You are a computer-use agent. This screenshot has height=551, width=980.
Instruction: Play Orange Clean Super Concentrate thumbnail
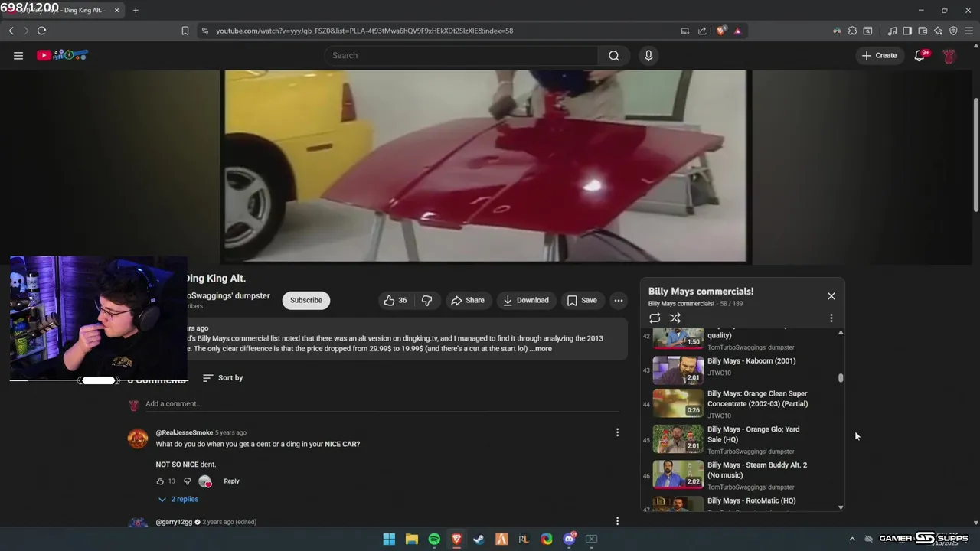click(678, 403)
